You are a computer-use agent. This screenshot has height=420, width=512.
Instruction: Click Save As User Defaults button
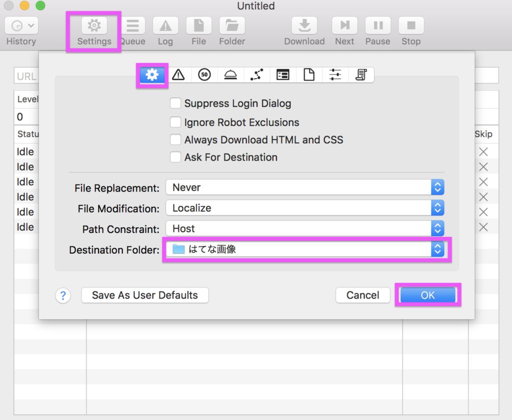[x=144, y=295]
